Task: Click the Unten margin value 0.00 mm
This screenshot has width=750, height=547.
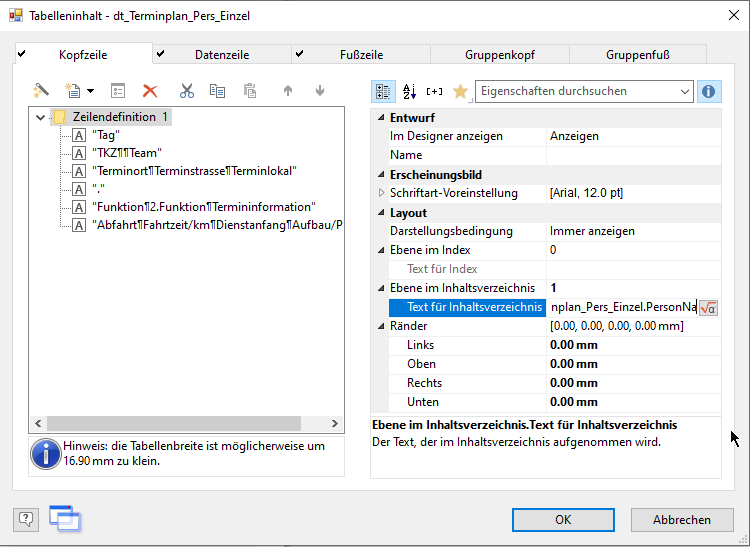Action: point(634,402)
